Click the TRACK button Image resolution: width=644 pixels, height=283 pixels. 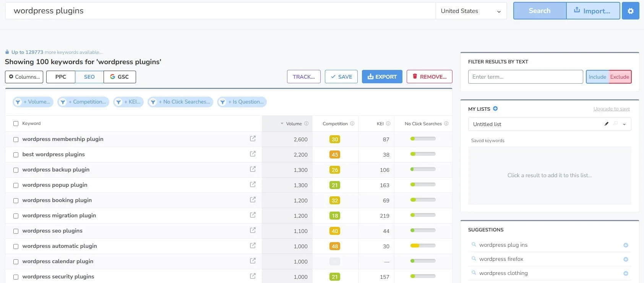304,77
